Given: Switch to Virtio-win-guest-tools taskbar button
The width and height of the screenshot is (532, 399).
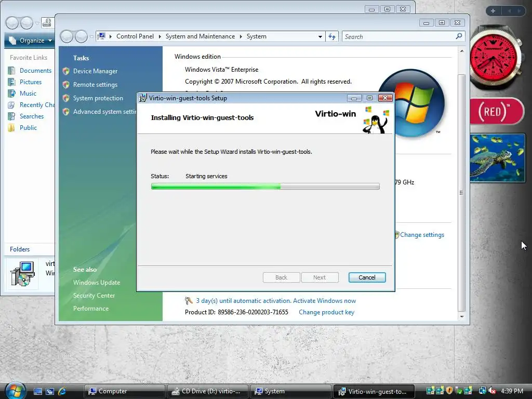Looking at the screenshot, I should coord(374,391).
